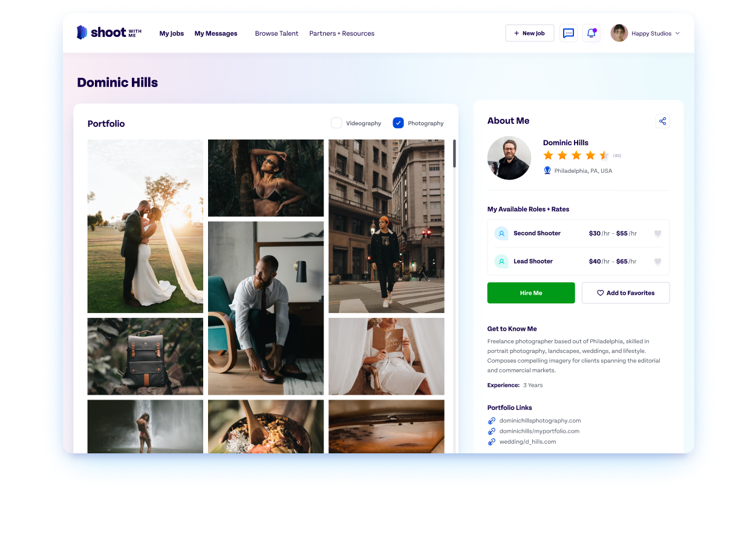The width and height of the screenshot is (756, 544).
Task: Click the share profile icon
Action: (x=662, y=121)
